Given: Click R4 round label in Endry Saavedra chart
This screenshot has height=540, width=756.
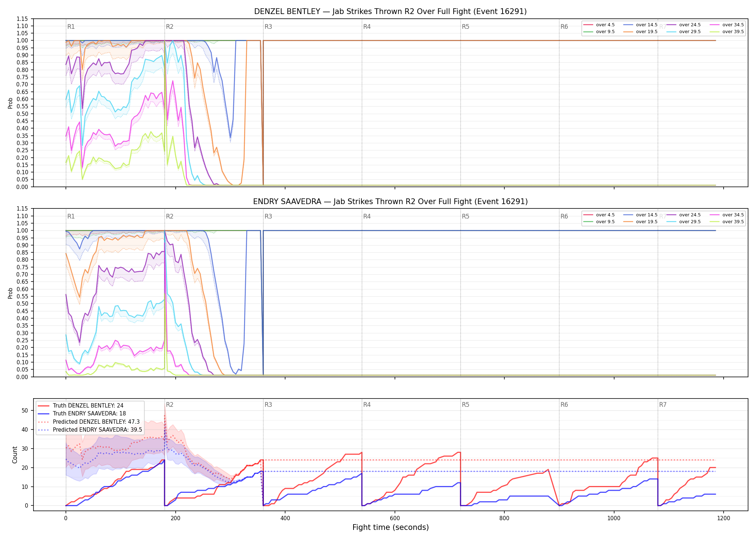Looking at the screenshot, I should (367, 216).
